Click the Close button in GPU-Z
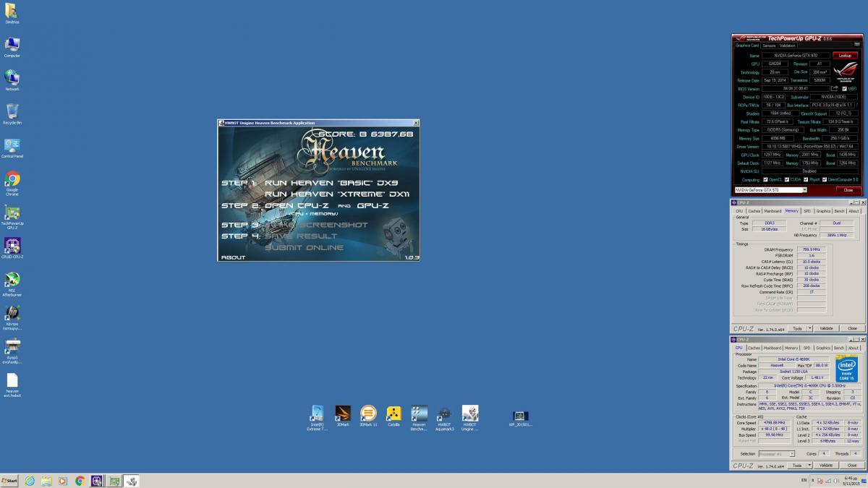This screenshot has height=488, width=868. (x=848, y=189)
